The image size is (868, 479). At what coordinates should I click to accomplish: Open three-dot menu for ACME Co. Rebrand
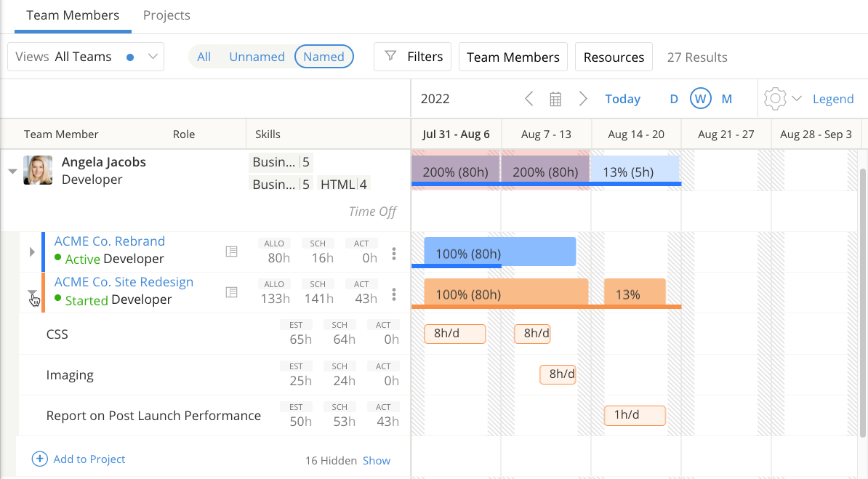click(394, 253)
